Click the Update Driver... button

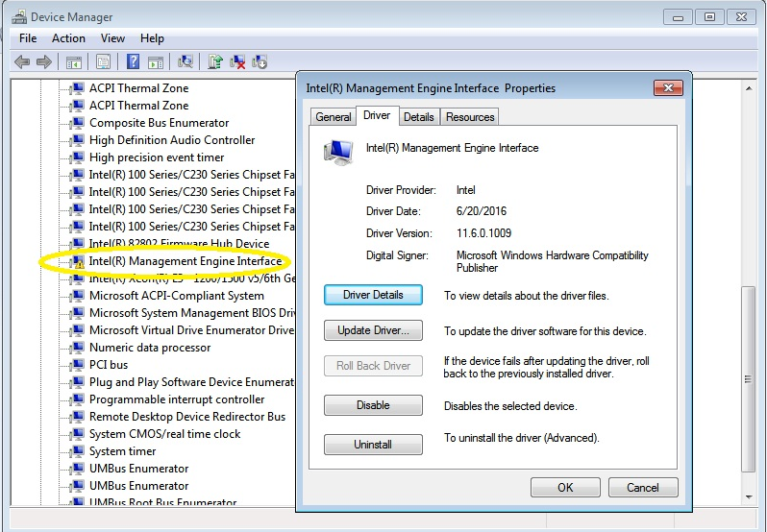pos(373,330)
